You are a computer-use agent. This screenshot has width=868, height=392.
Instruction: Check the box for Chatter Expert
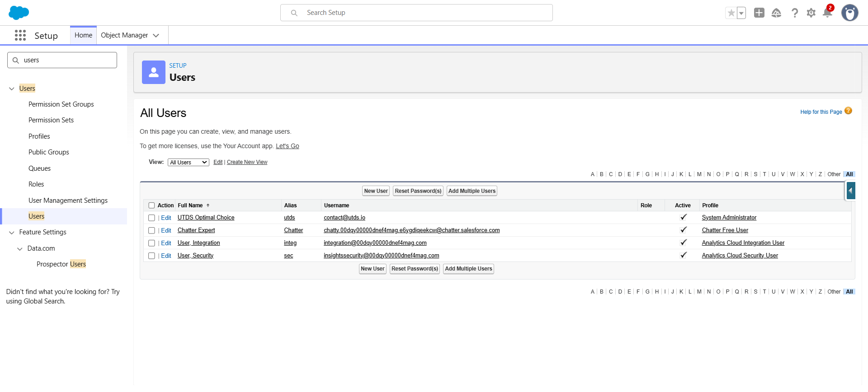[x=151, y=230]
